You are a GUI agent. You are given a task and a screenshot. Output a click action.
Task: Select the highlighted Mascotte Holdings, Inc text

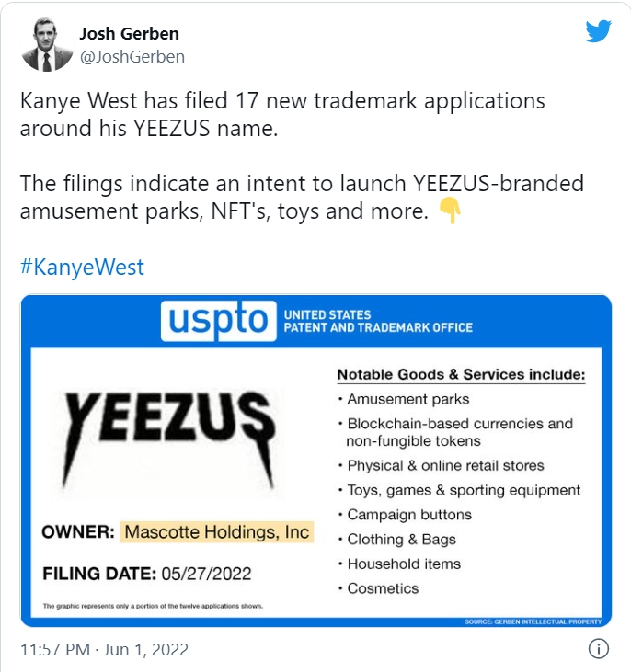click(x=216, y=532)
